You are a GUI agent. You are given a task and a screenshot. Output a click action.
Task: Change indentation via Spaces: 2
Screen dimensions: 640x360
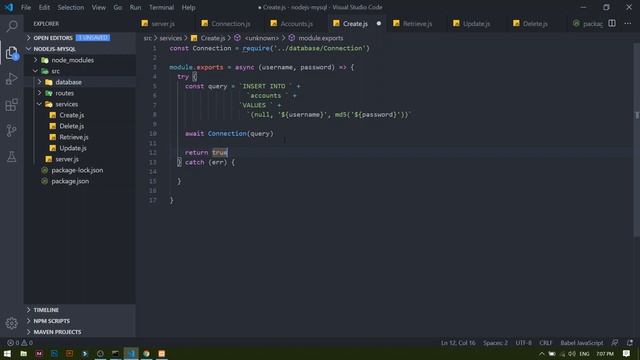pyautogui.click(x=496, y=343)
